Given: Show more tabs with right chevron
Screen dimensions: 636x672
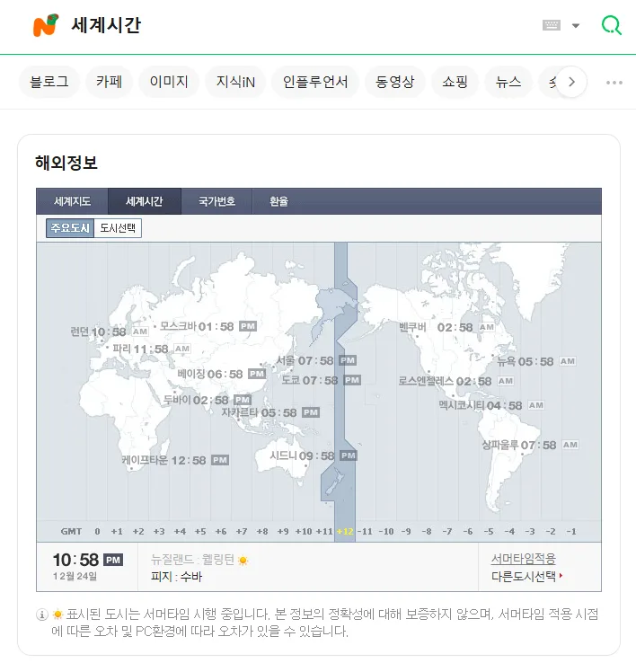Looking at the screenshot, I should click(571, 82).
